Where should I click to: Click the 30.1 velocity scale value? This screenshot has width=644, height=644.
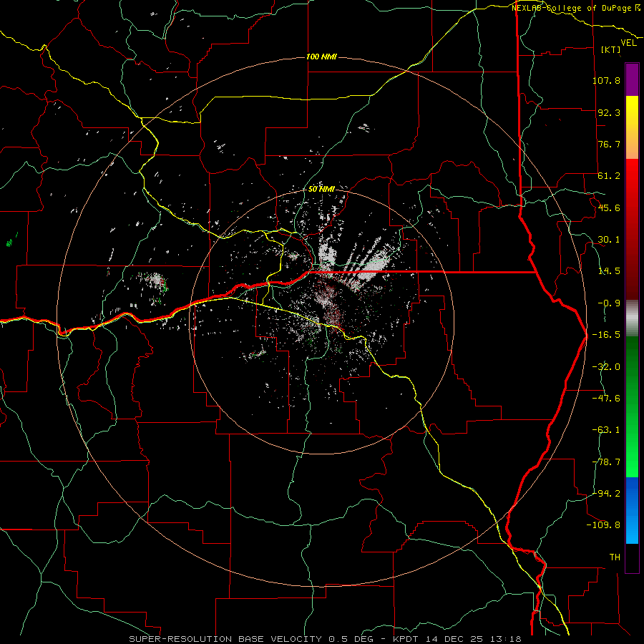[609, 240]
